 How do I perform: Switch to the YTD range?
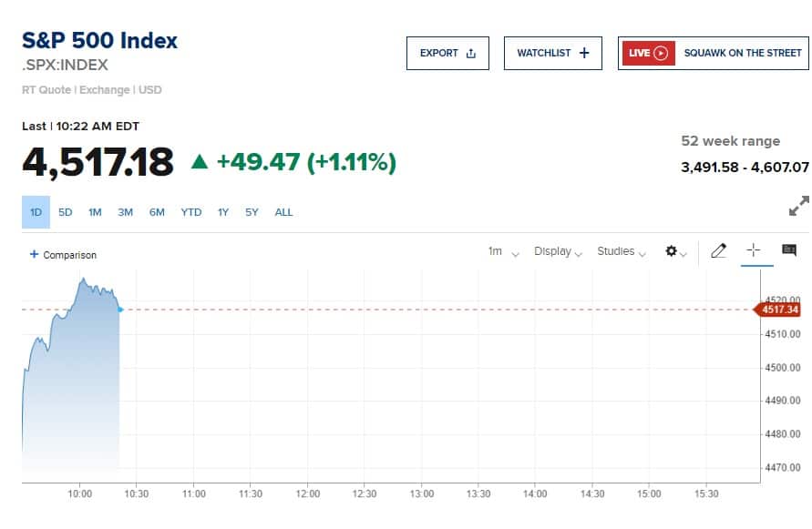(x=190, y=212)
